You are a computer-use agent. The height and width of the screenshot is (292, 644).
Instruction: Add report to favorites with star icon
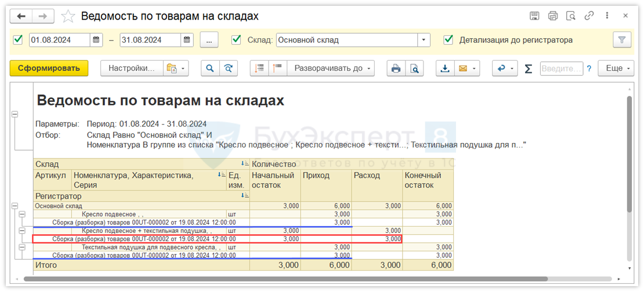(x=68, y=16)
